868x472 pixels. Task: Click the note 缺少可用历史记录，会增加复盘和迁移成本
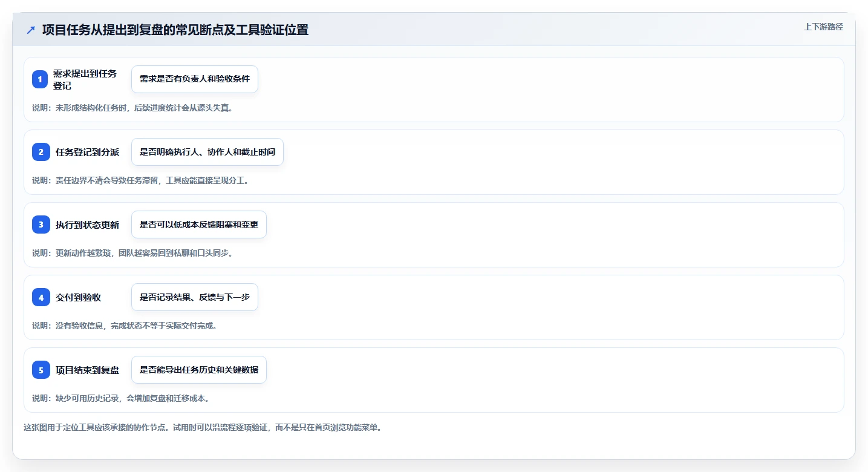coord(132,398)
